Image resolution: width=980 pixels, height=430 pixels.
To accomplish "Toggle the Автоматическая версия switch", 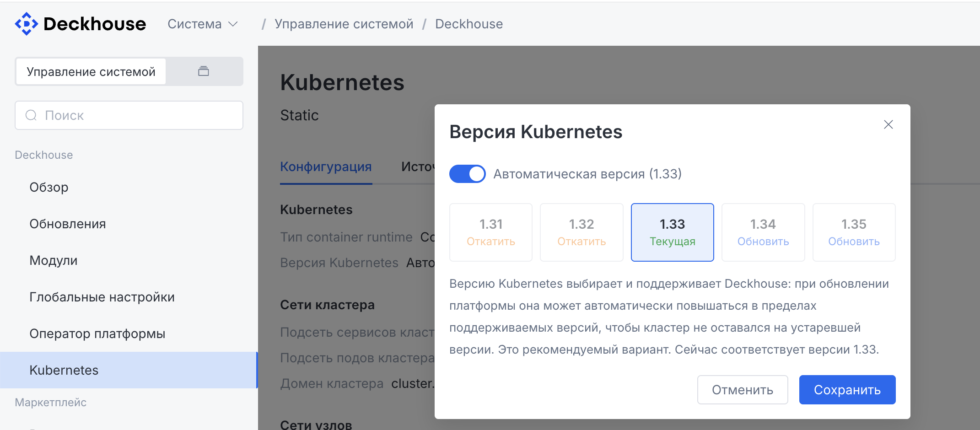I will point(468,174).
